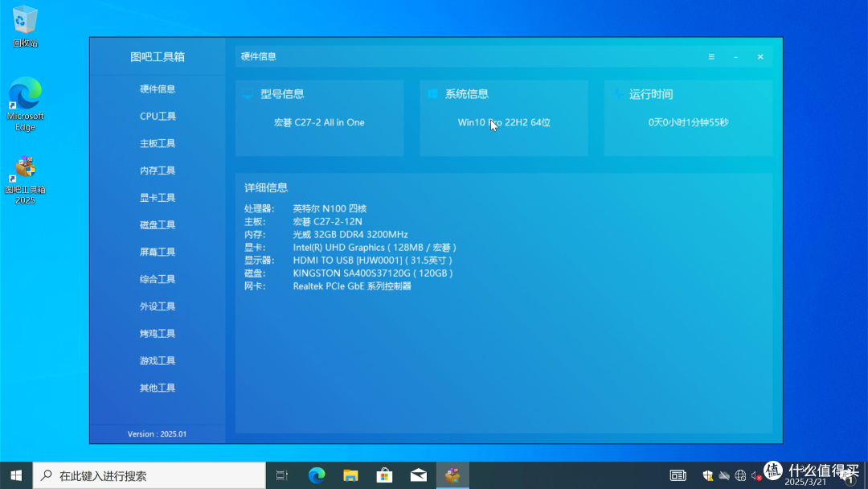Click the OneDrive cloud tray icon
Screen dimensions: 868x489
pyautogui.click(x=724, y=475)
